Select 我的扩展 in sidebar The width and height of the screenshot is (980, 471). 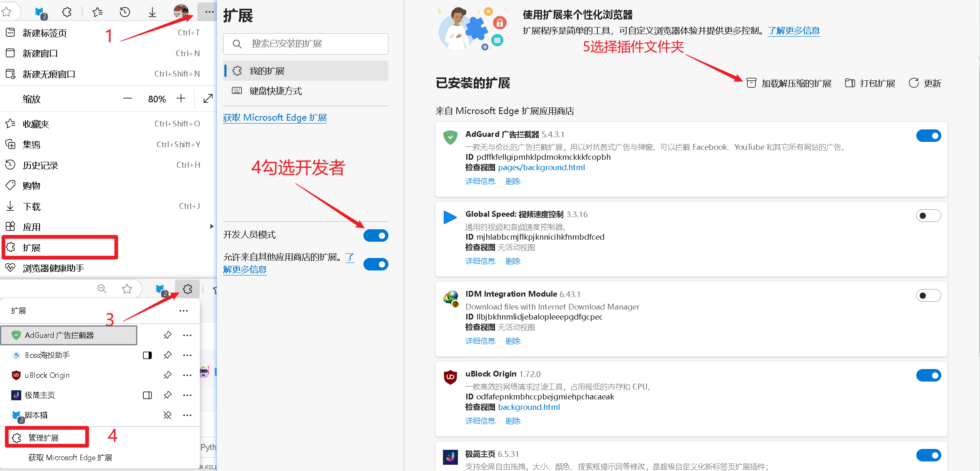(x=306, y=71)
